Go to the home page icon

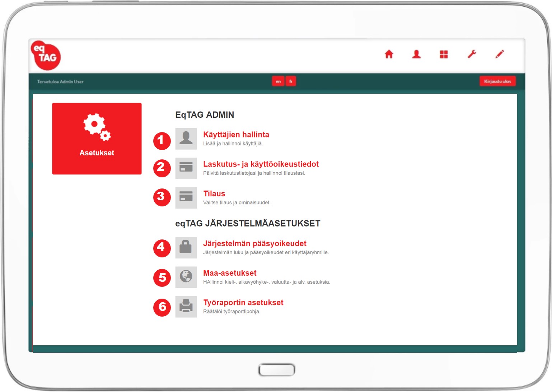tap(389, 54)
